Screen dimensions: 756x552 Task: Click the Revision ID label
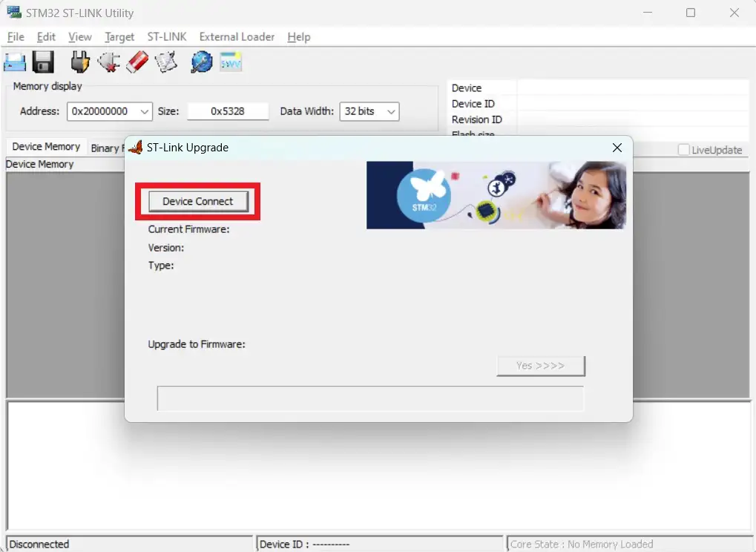(x=477, y=119)
